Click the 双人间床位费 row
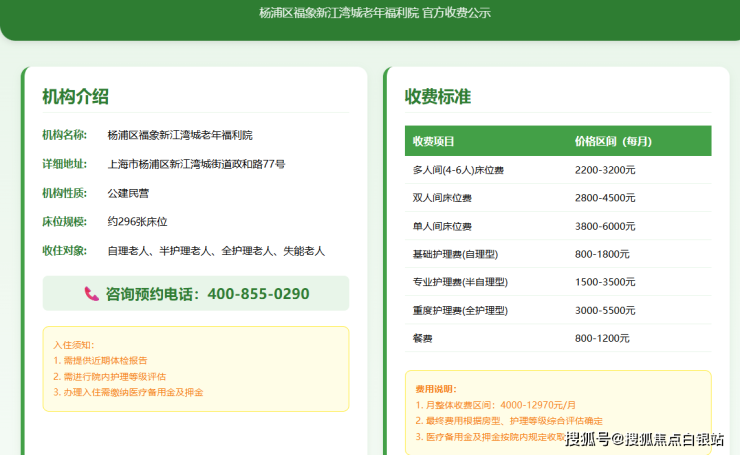 (558, 198)
